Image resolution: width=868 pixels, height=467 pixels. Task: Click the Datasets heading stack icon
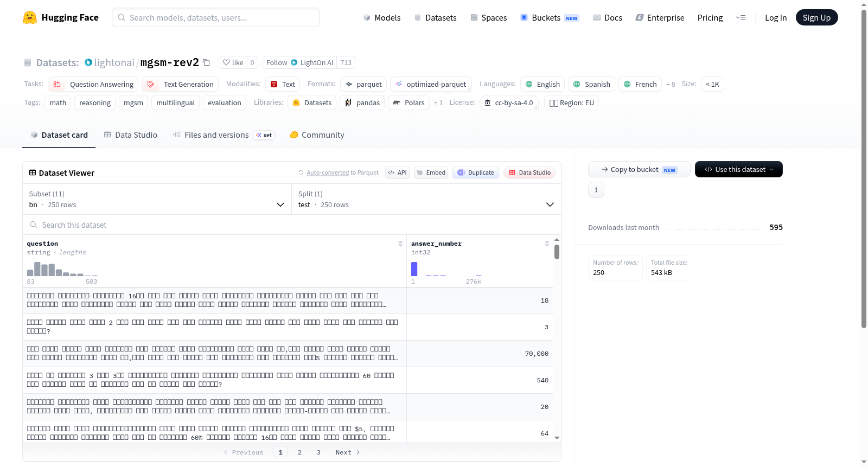[x=28, y=62]
